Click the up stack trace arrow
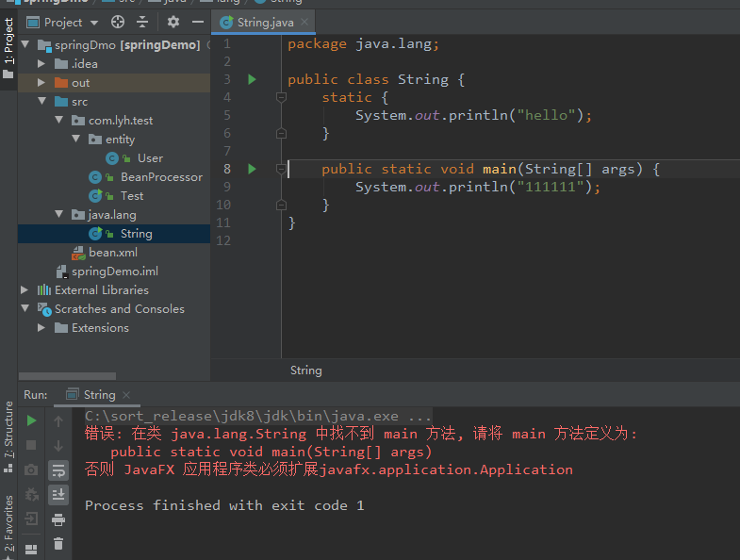740x560 pixels. coord(58,420)
